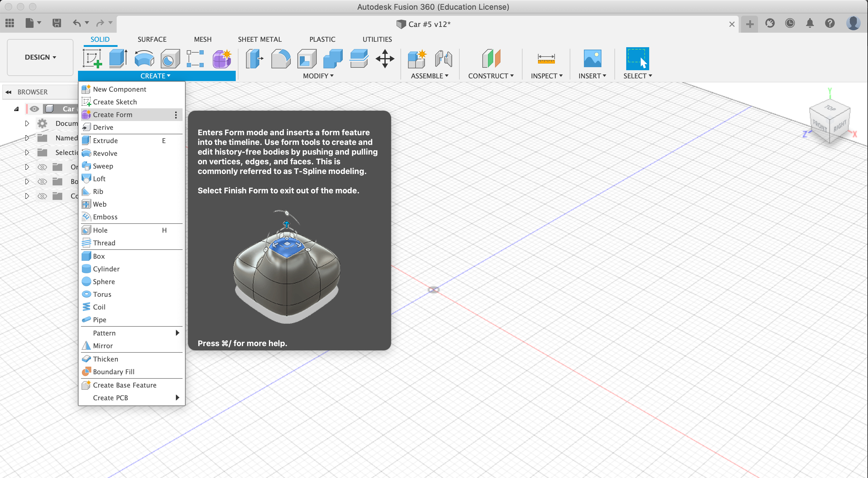Image resolution: width=868 pixels, height=478 pixels.
Task: Switch to the SHEET METAL tab
Action: (260, 39)
